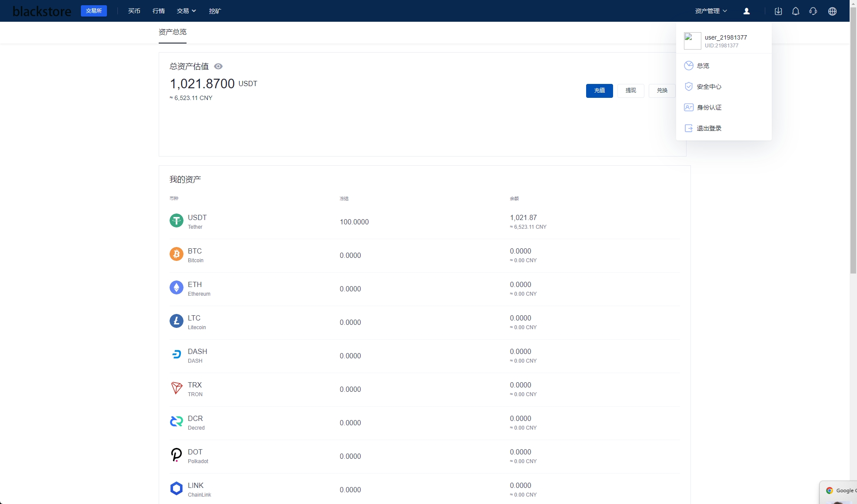Toggle total asset value visibility eye icon

click(219, 66)
